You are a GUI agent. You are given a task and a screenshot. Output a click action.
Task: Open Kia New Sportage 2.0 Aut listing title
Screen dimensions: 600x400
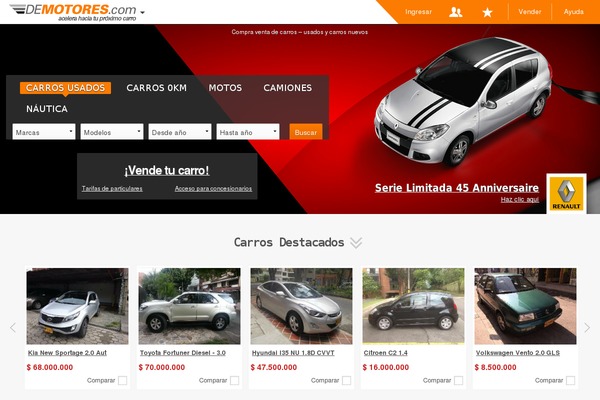(x=67, y=353)
